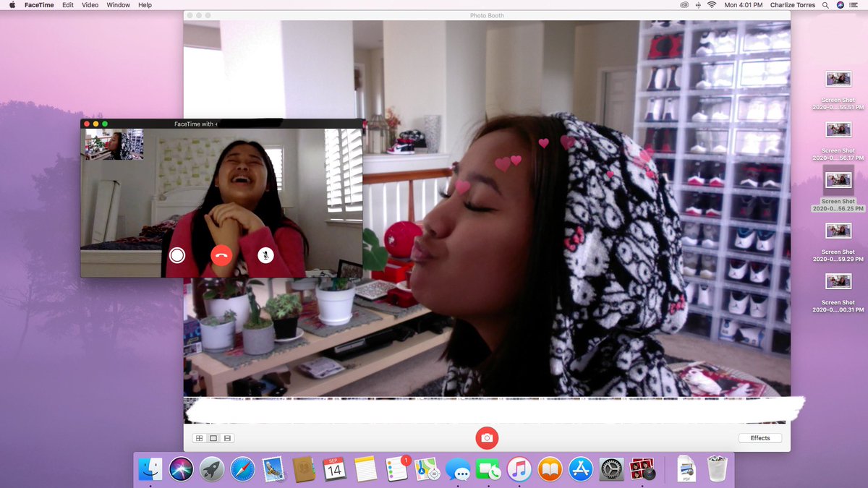Screen dimensions: 868x488
Task: Show the Mon 4:01 PM clock menu
Action: pyautogui.click(x=744, y=5)
